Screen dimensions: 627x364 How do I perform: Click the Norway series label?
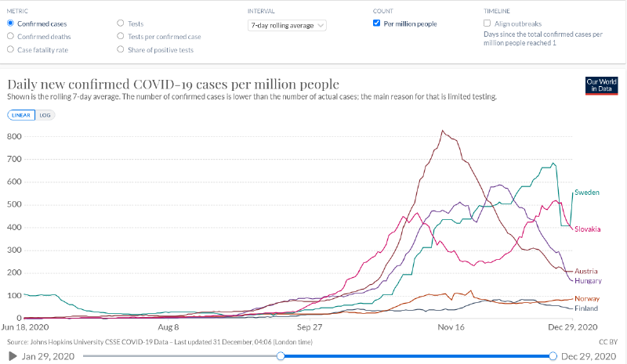[x=587, y=299]
